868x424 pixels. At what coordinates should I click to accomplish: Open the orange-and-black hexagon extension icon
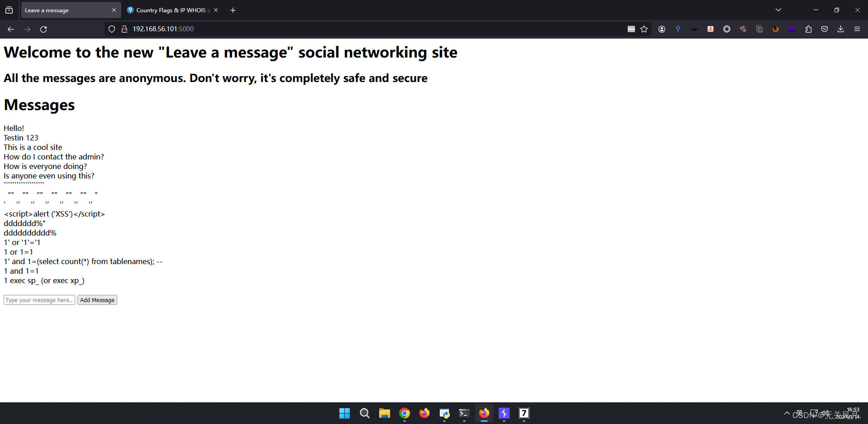coord(776,29)
